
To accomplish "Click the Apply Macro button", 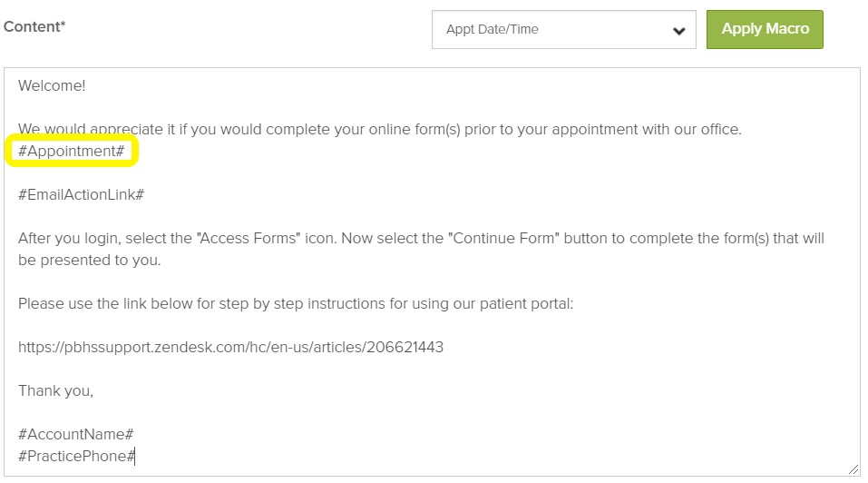I will click(765, 29).
